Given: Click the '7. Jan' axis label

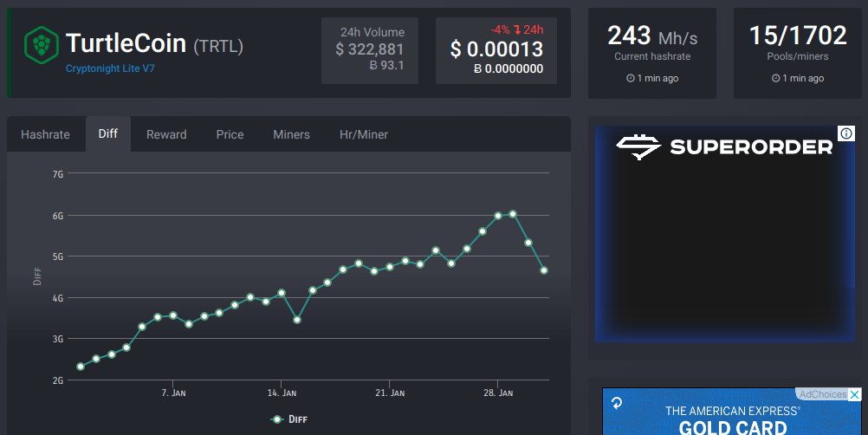Looking at the screenshot, I should coord(173,393).
